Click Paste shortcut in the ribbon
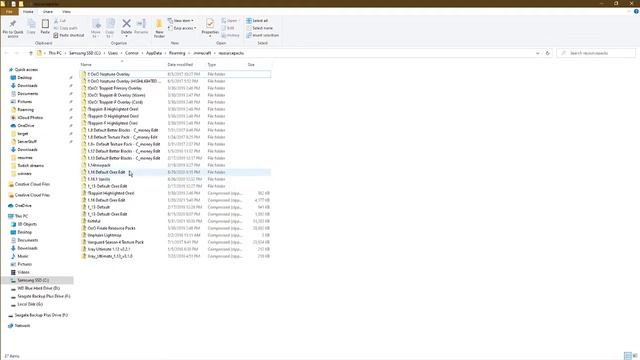The height and width of the screenshot is (360, 640). (69, 35)
